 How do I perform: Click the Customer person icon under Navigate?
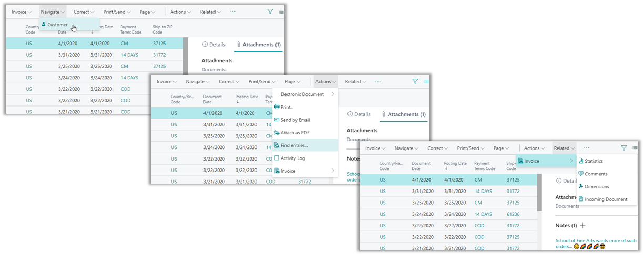(44, 25)
